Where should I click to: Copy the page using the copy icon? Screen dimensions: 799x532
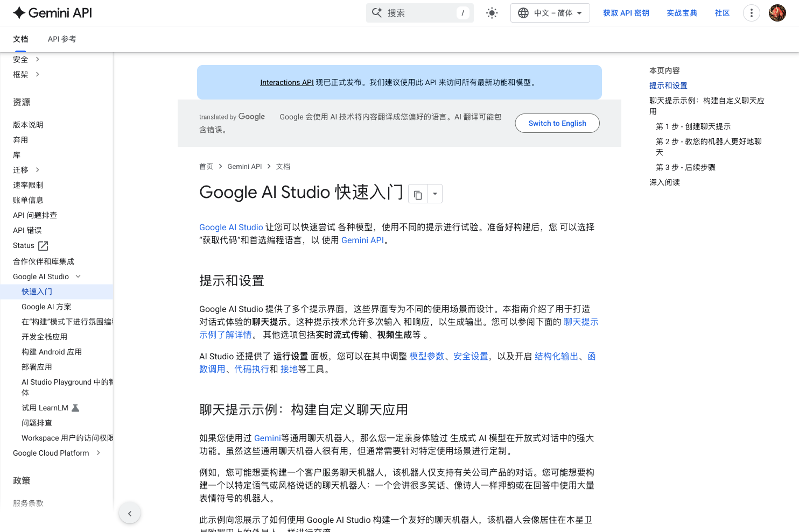point(418,194)
